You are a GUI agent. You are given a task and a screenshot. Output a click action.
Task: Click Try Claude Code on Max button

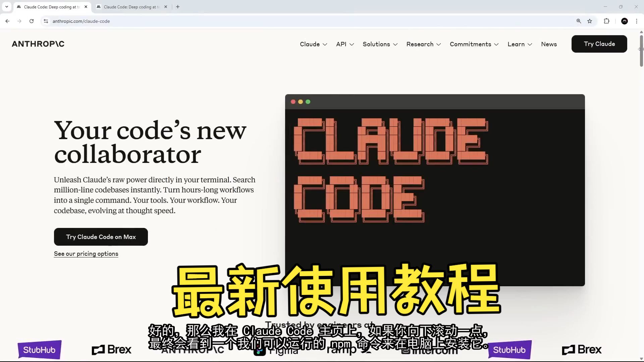click(x=101, y=237)
